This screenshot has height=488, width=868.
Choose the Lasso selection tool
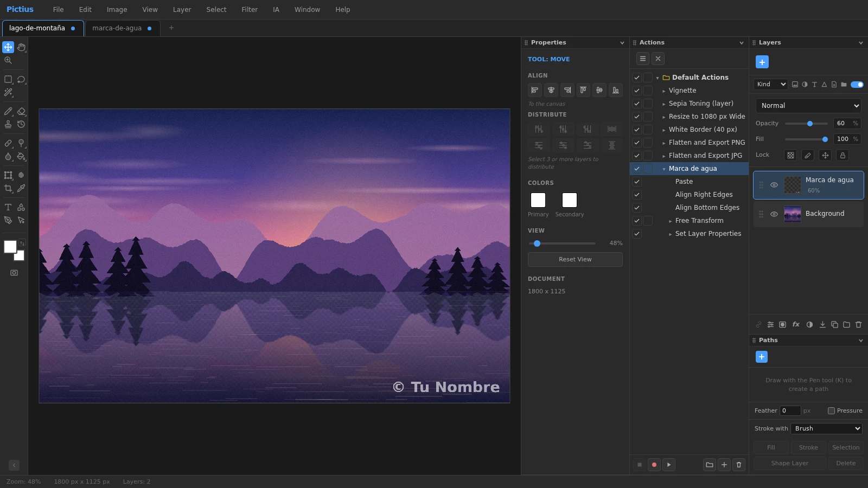click(21, 79)
